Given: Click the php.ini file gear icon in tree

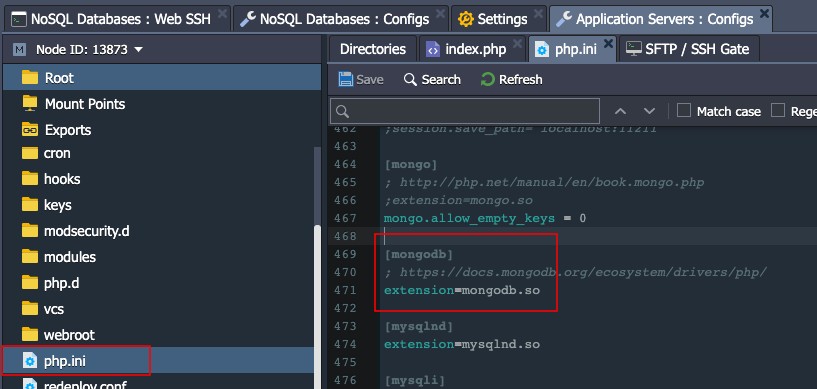Looking at the screenshot, I should coord(30,360).
